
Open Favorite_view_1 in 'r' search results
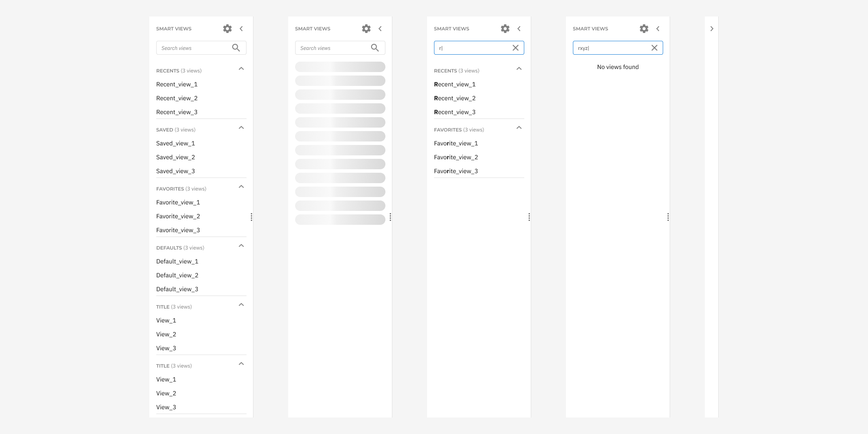pos(456,143)
